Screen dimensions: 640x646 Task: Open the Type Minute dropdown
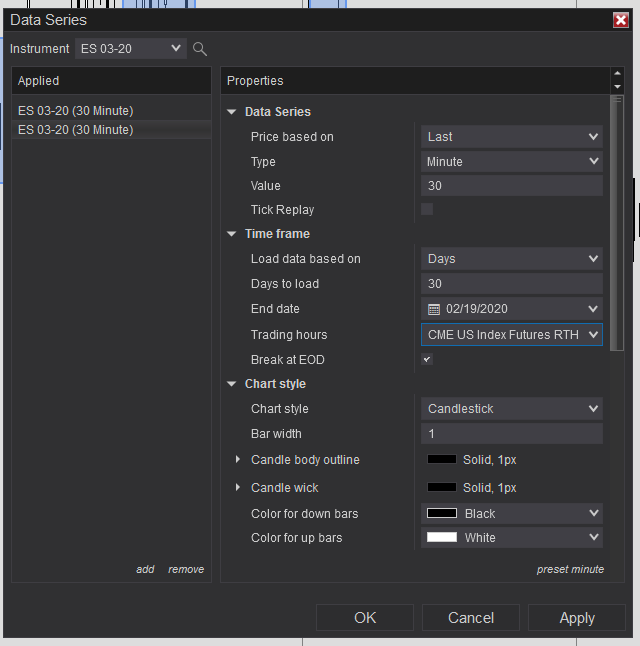coord(511,162)
